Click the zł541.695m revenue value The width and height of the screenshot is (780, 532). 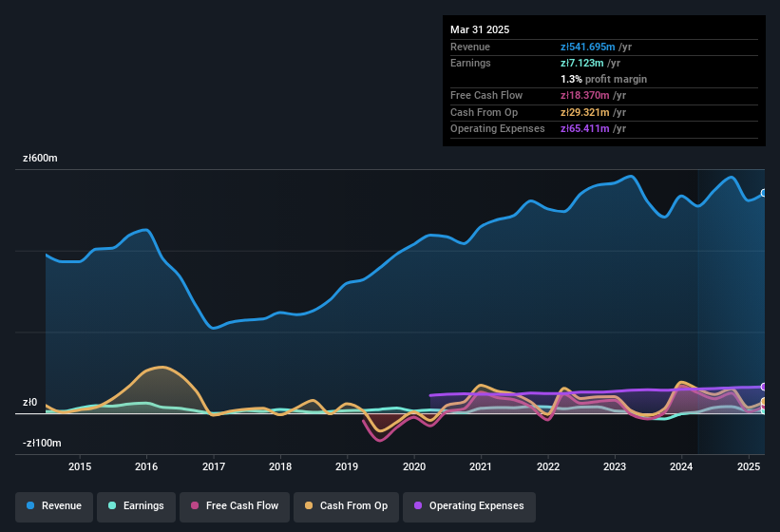587,47
